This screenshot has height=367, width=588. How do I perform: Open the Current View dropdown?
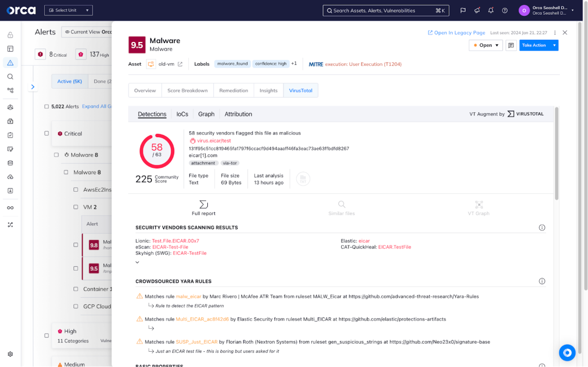[x=87, y=32]
